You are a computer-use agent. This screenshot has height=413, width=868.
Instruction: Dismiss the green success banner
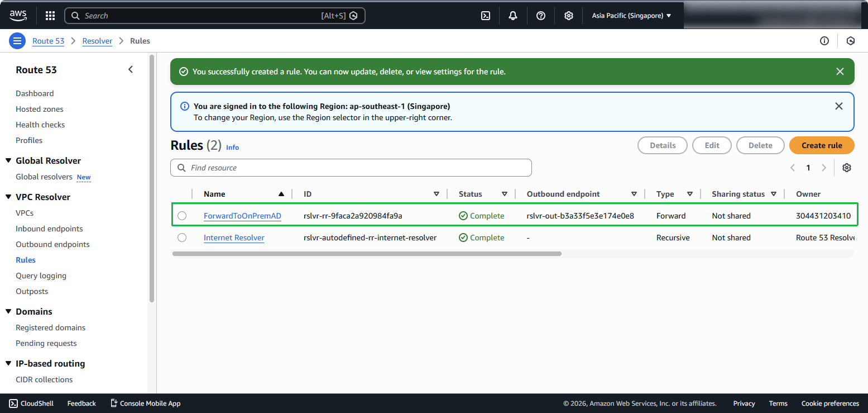click(840, 72)
